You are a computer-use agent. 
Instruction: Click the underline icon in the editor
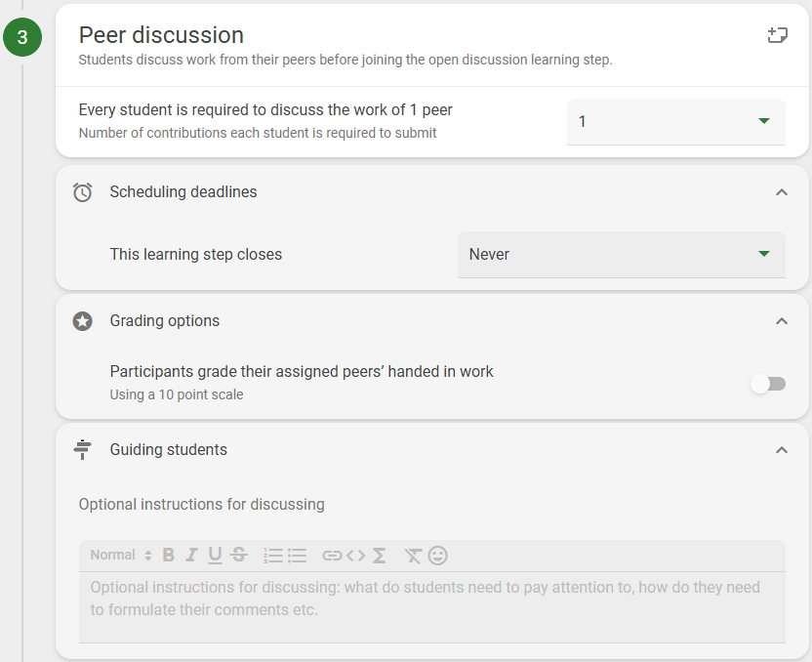[215, 555]
